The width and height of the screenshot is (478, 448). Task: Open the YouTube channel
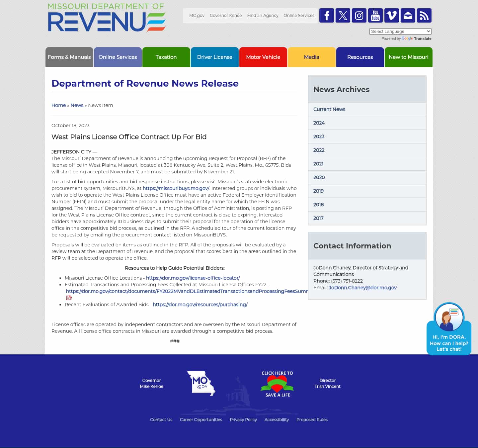pyautogui.click(x=375, y=15)
